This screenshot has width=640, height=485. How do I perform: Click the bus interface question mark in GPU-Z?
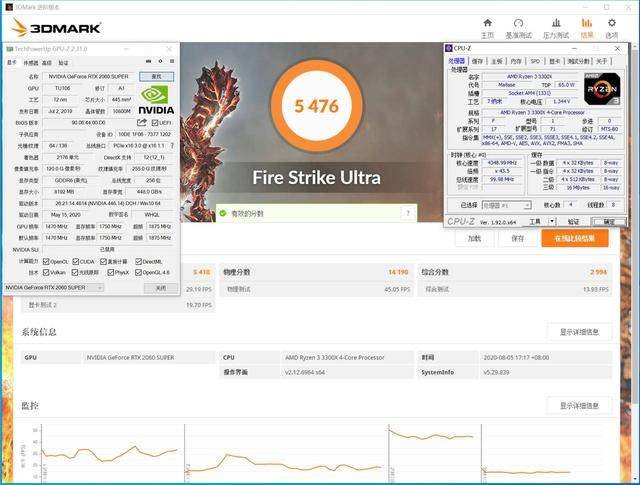tap(172, 146)
